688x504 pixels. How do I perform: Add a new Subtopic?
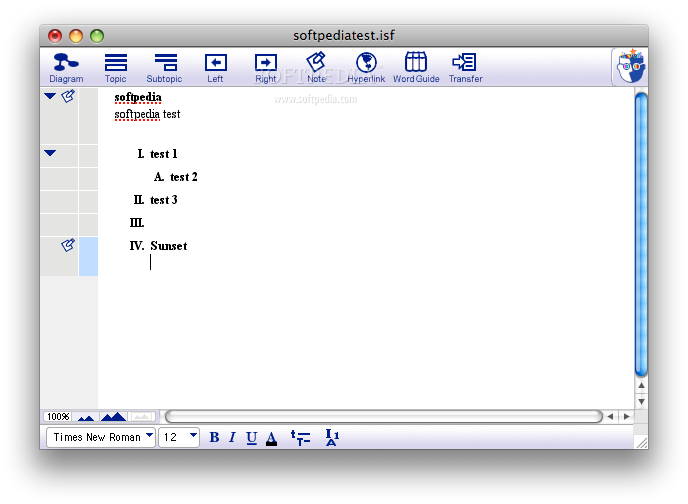click(x=165, y=68)
